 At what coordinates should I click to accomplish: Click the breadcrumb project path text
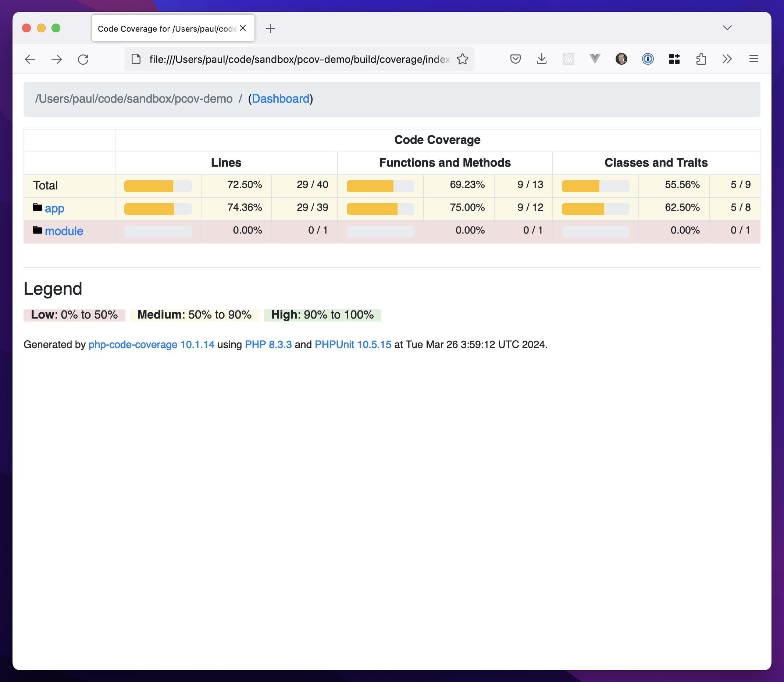134,99
